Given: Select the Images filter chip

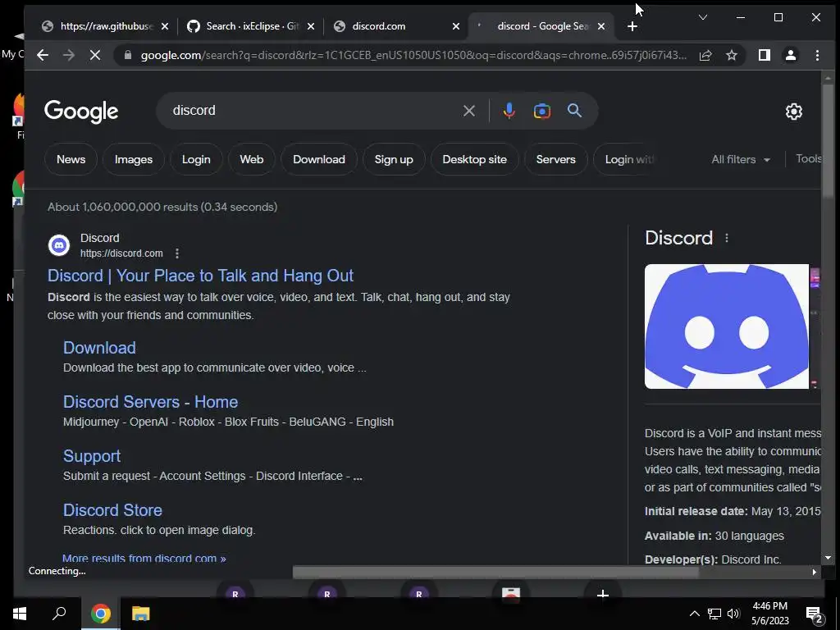Looking at the screenshot, I should tap(134, 160).
